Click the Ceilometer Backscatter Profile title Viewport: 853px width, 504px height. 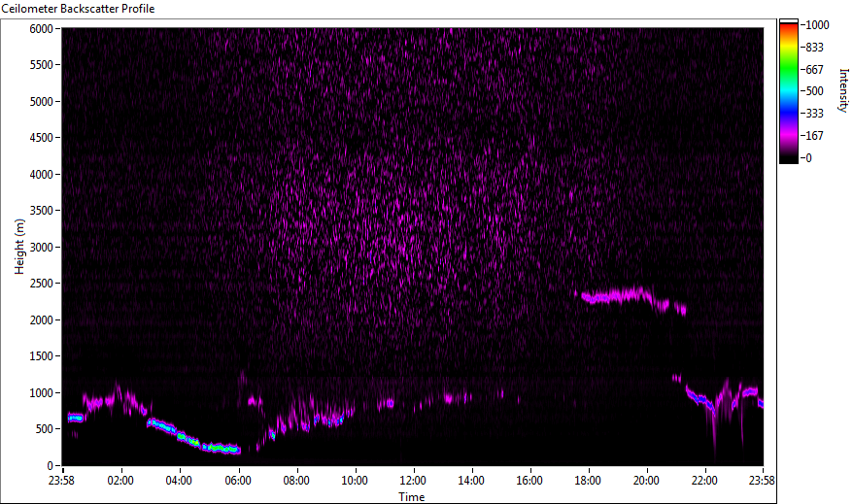pyautogui.click(x=78, y=9)
